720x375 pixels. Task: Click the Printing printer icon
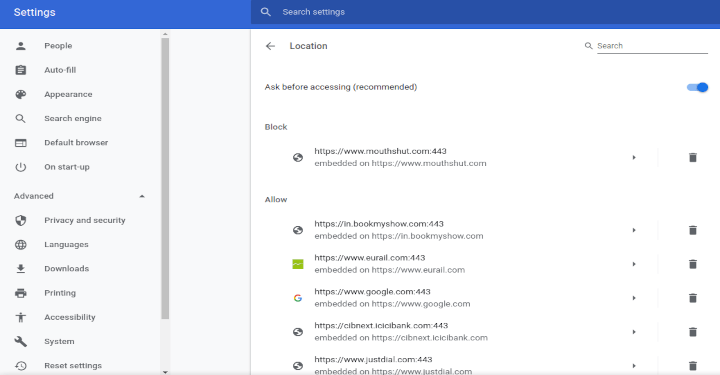click(x=21, y=293)
